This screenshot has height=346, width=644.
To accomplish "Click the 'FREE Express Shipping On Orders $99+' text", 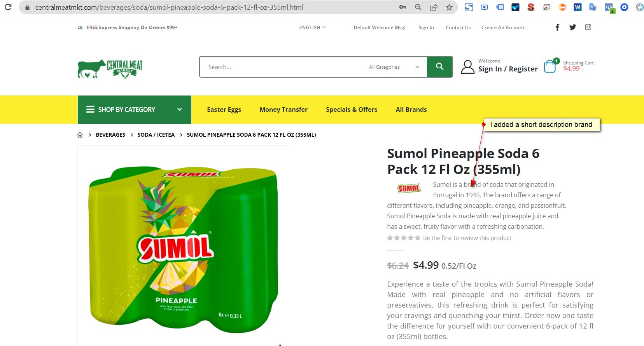I will coord(132,28).
